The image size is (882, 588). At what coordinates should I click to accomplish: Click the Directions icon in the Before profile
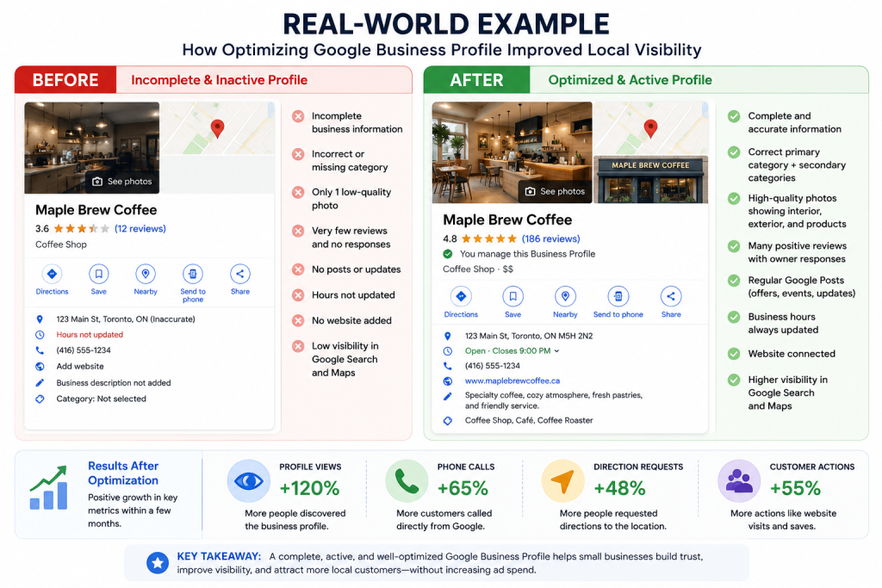click(52, 274)
